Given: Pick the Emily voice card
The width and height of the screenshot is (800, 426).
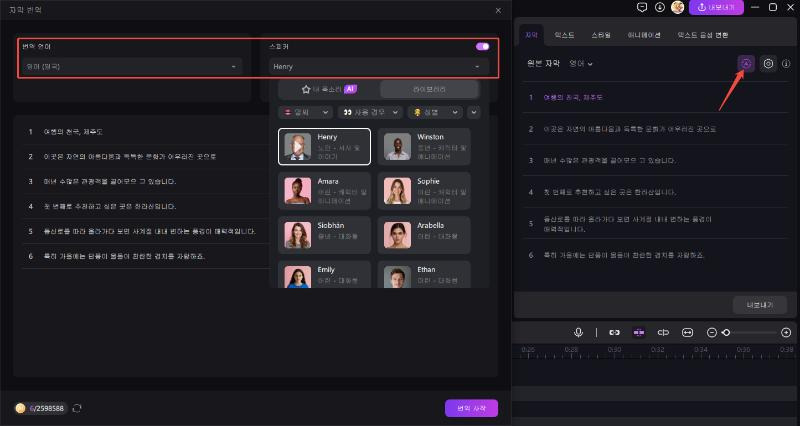Looking at the screenshot, I should 324,274.
